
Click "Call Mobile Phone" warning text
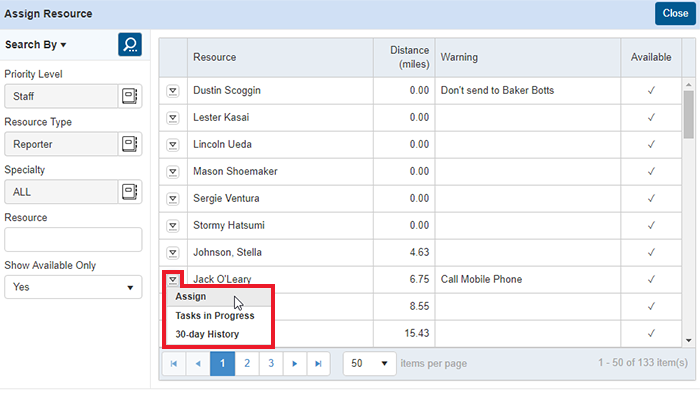point(481,280)
